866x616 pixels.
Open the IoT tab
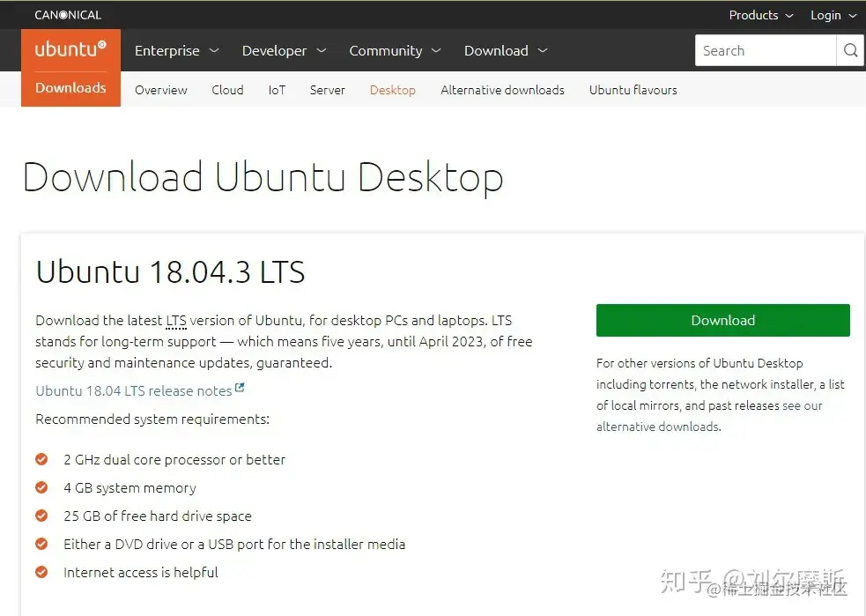277,90
